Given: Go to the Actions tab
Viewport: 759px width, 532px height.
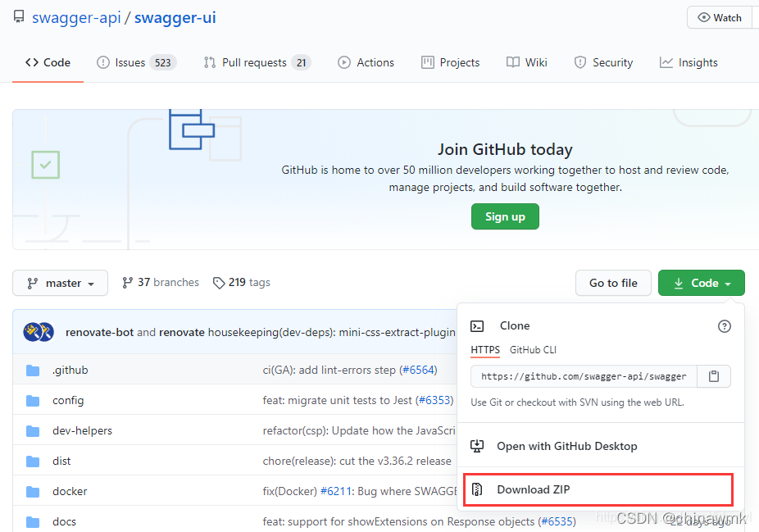Looking at the screenshot, I should coord(366,62).
